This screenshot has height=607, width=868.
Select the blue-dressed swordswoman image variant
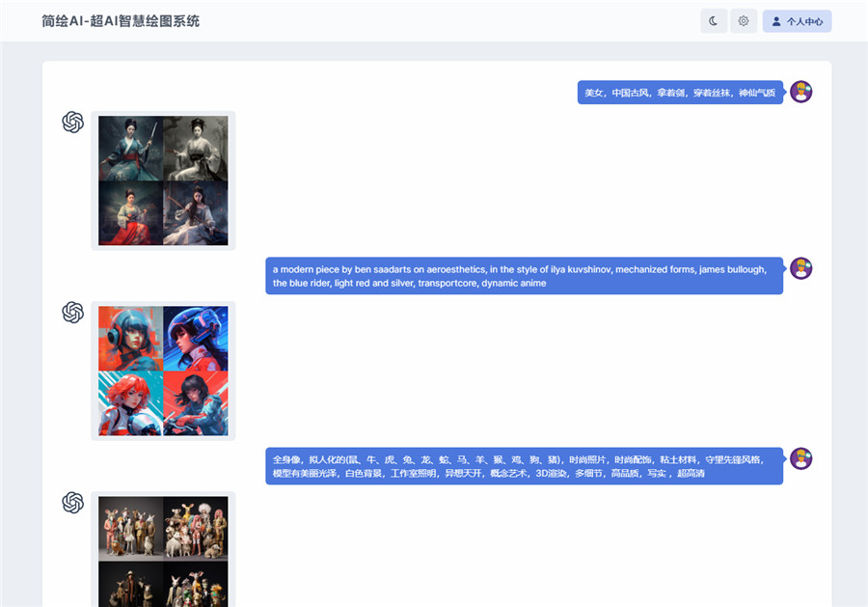(130, 147)
